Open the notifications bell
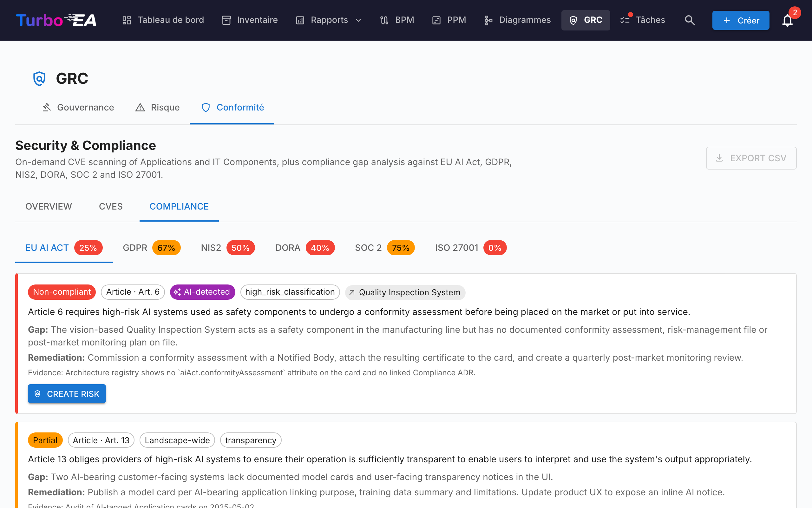 [787, 20]
